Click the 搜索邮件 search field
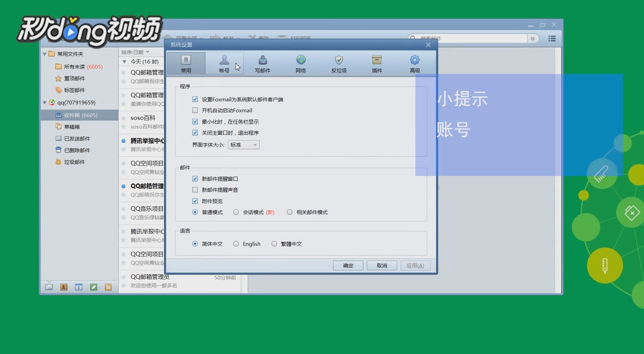The height and width of the screenshot is (354, 644). click(x=465, y=38)
